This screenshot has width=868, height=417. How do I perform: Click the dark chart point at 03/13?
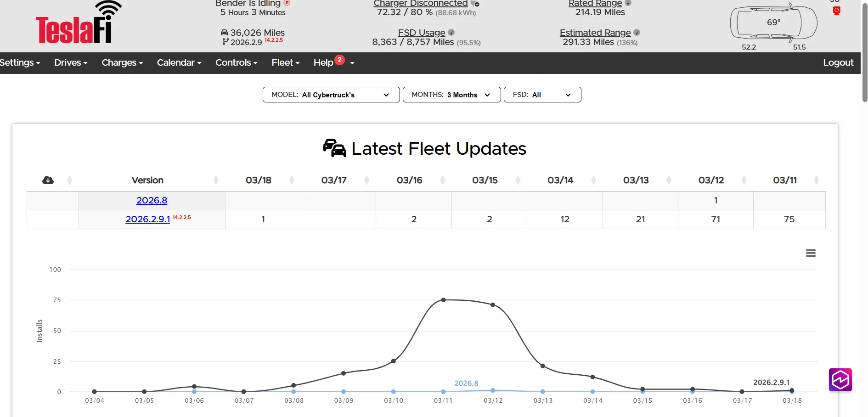[543, 366]
